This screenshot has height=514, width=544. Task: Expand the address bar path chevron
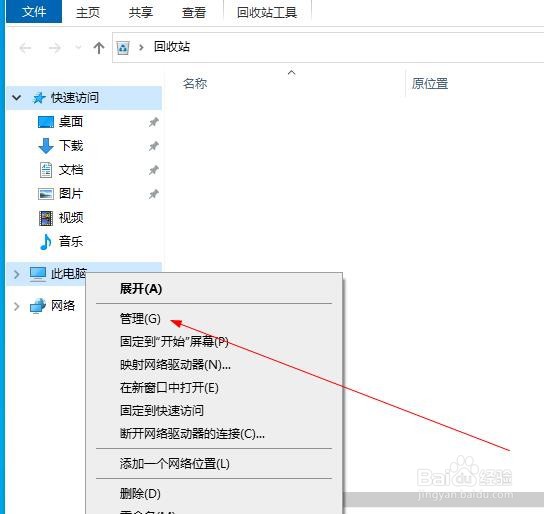141,47
